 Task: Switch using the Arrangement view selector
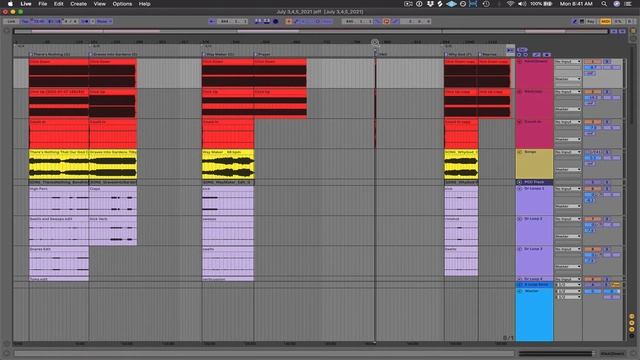tap(633, 31)
